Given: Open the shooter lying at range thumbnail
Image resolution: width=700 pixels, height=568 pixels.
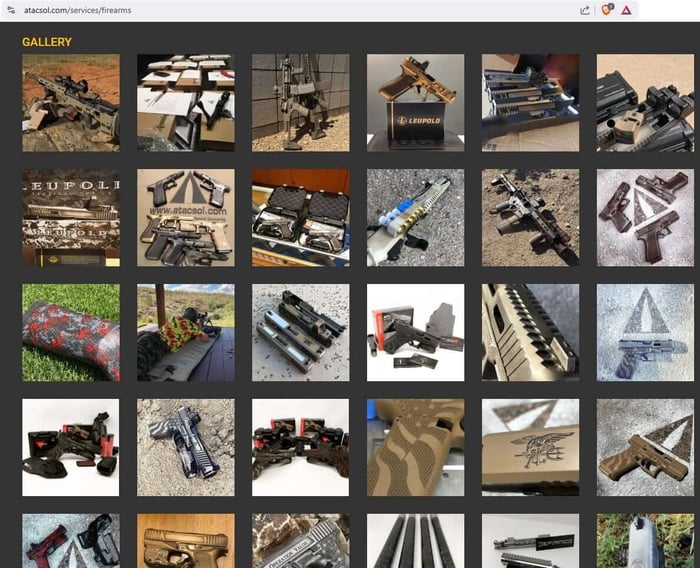Looking at the screenshot, I should coord(185,332).
